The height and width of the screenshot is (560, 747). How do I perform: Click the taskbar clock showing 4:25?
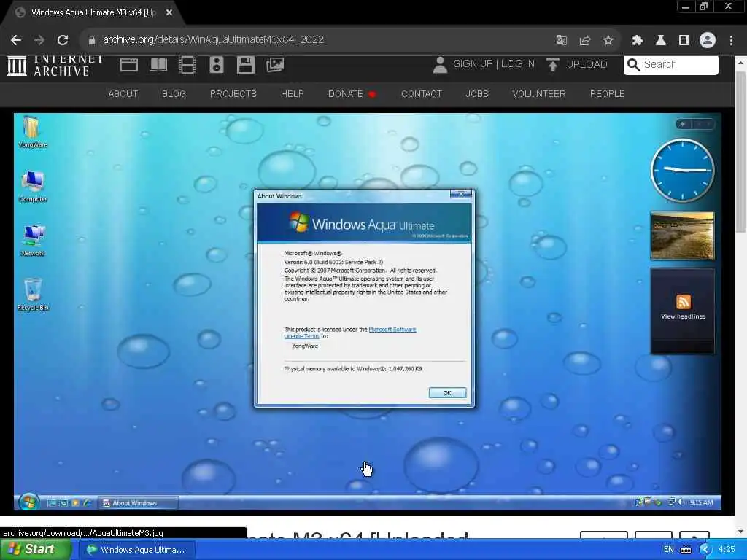(x=727, y=550)
